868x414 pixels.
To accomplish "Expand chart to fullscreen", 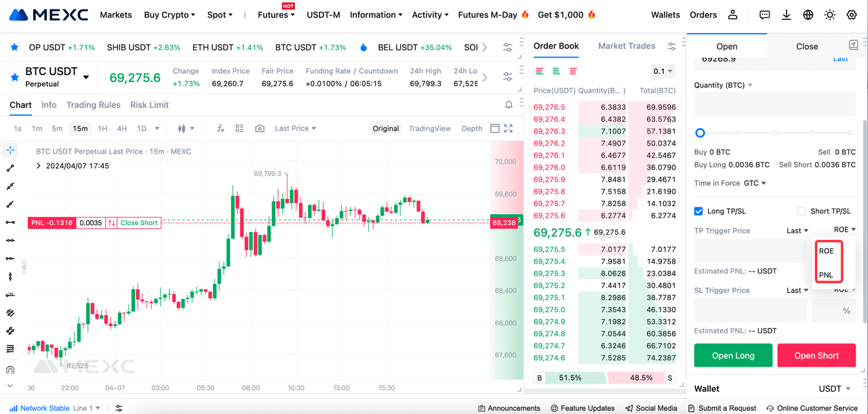I will (509, 128).
